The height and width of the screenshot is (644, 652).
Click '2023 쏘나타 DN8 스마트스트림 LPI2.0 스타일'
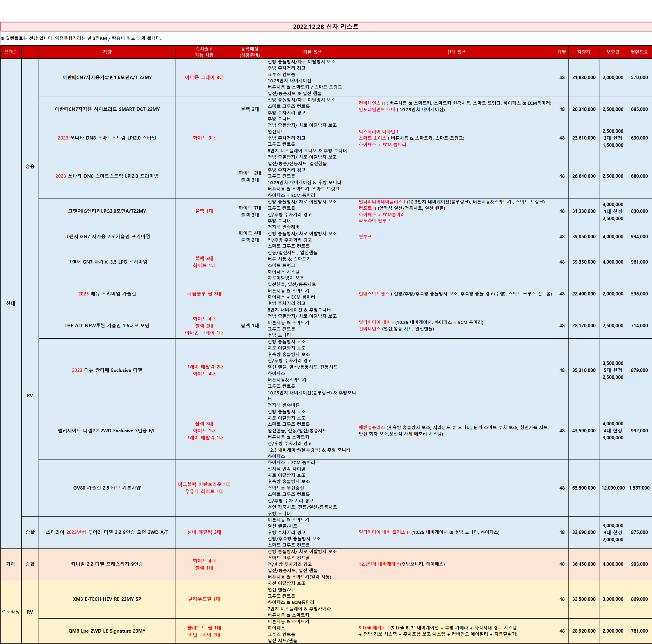pos(107,138)
